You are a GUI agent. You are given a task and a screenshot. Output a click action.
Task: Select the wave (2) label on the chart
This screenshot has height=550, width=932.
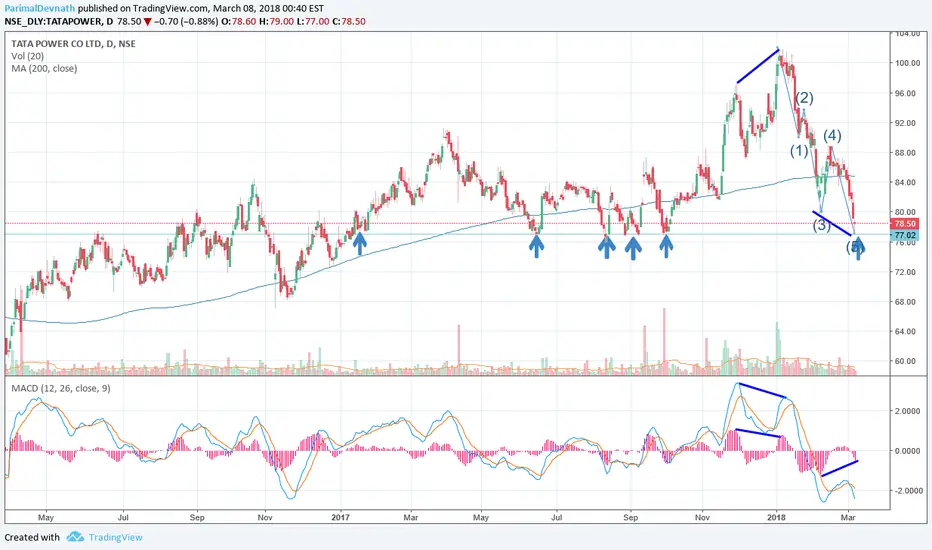point(804,98)
